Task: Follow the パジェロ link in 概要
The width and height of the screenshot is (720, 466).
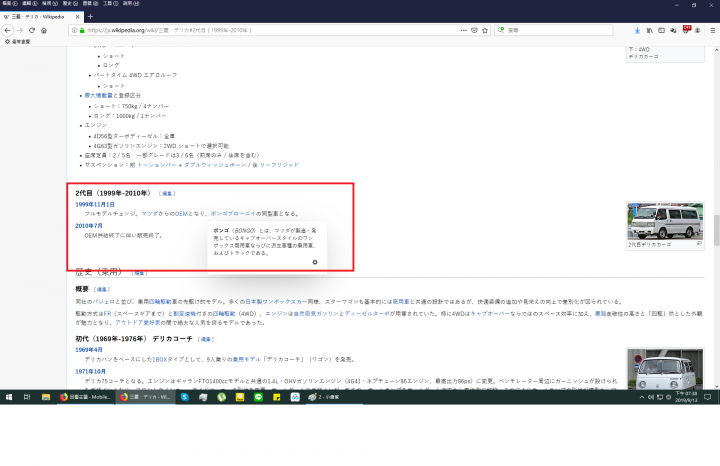Action: point(104,302)
